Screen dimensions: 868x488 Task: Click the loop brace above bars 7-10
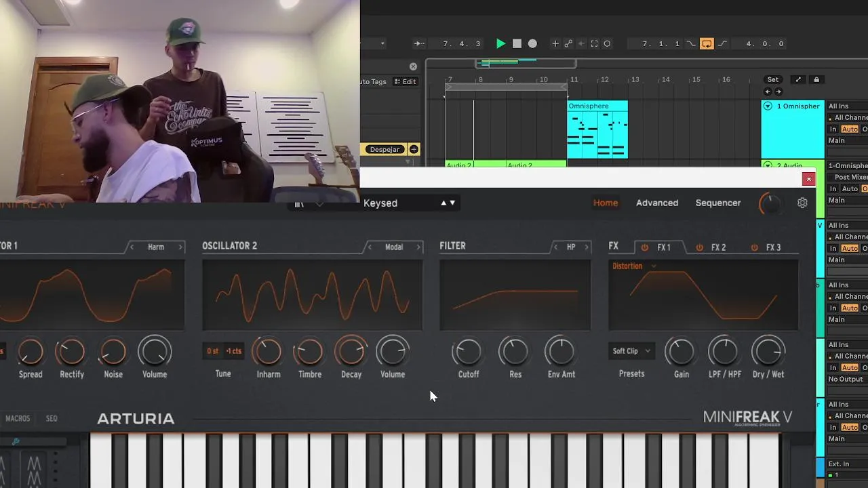(x=506, y=87)
